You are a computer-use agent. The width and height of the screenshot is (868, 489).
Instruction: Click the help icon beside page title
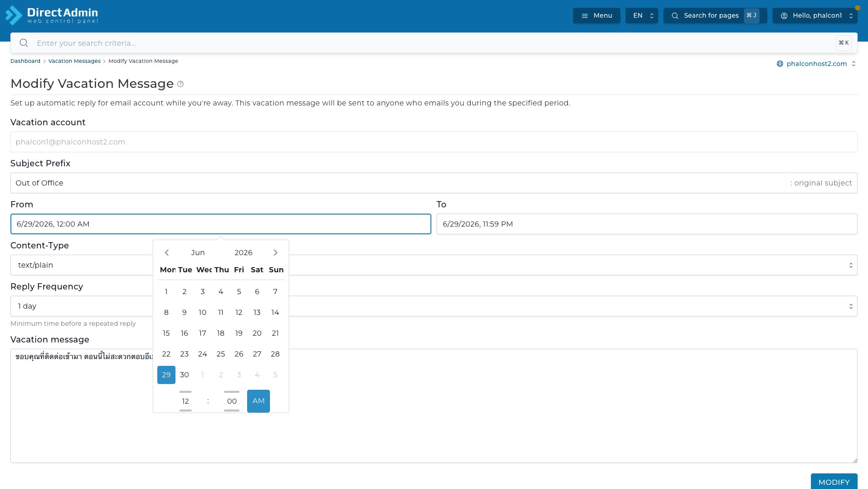pos(180,84)
